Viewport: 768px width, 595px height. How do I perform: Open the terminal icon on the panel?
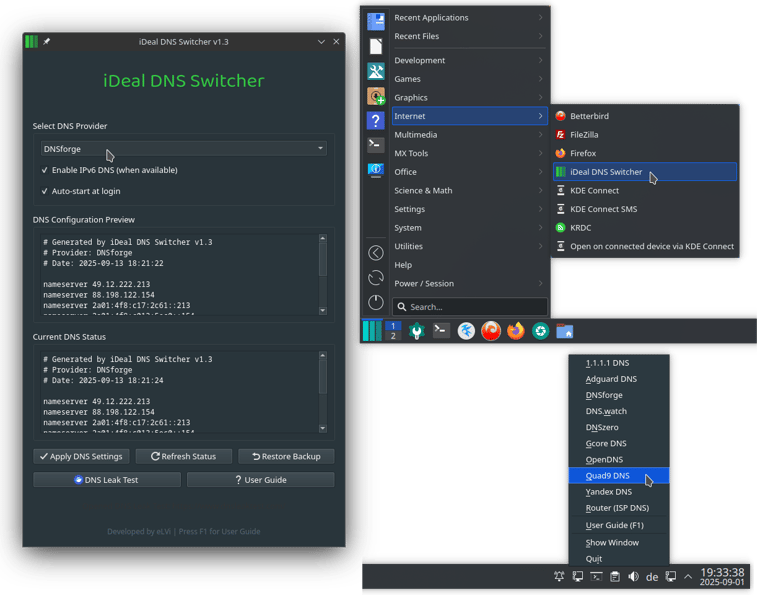(441, 331)
